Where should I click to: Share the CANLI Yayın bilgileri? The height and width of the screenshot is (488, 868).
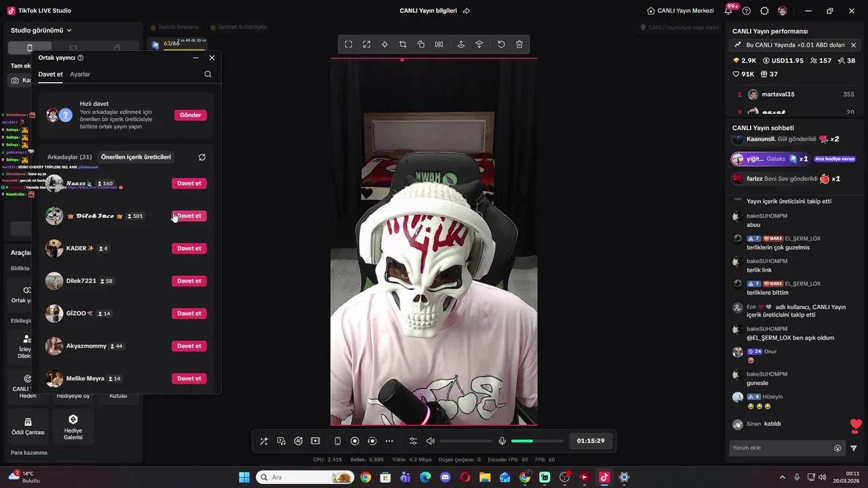467,11
